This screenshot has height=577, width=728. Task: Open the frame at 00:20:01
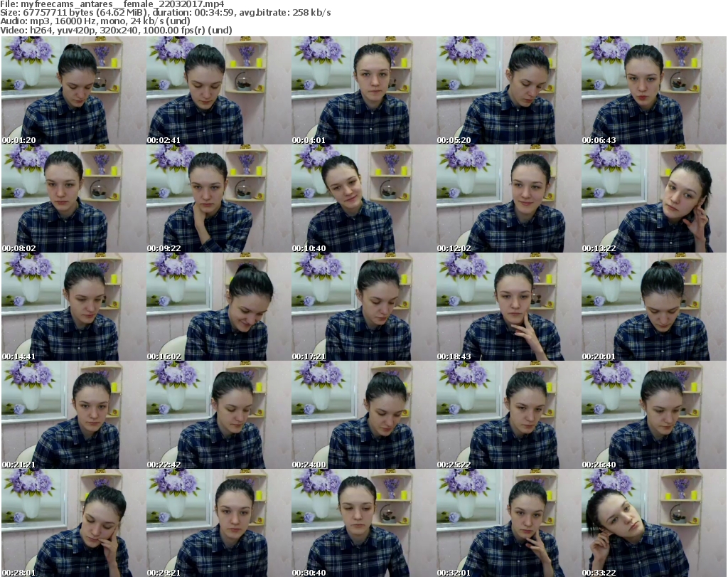[x=654, y=307]
